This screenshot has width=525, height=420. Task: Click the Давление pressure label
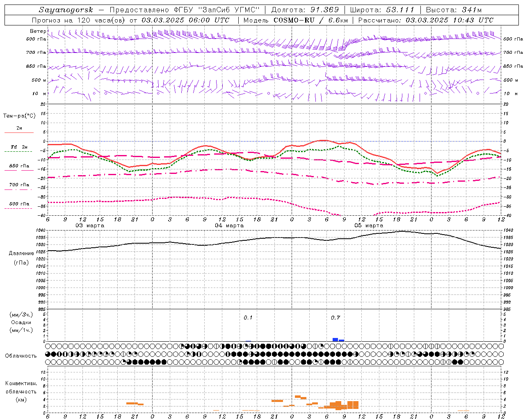point(21,253)
